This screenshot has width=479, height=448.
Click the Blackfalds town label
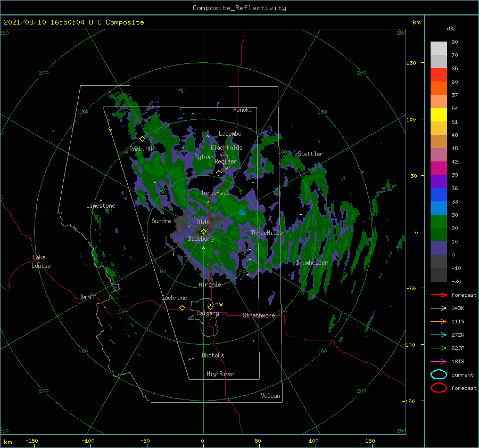click(x=226, y=148)
